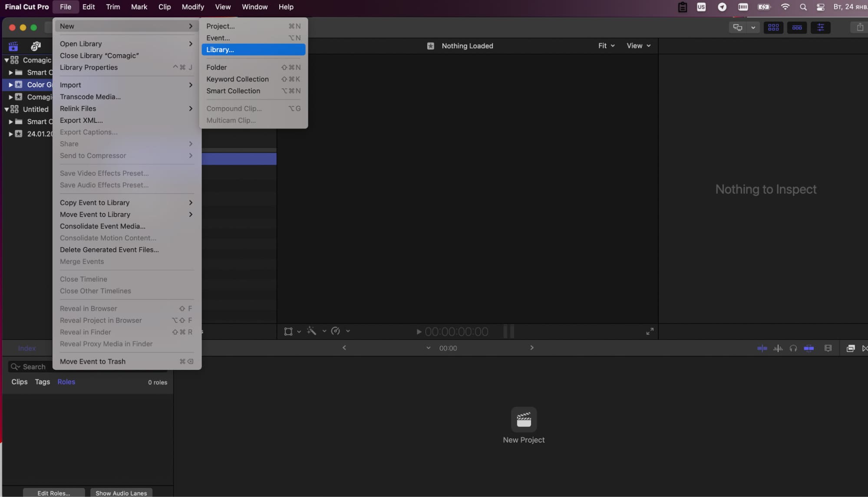Select Smart Collection menu item
This screenshot has width=868, height=497.
[x=253, y=91]
